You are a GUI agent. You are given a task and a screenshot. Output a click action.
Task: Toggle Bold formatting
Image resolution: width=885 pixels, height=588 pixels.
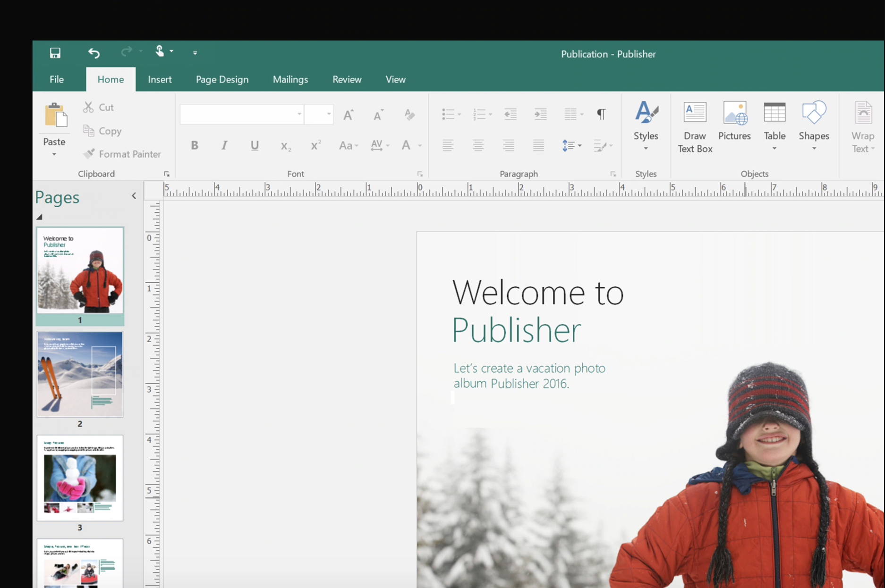195,145
